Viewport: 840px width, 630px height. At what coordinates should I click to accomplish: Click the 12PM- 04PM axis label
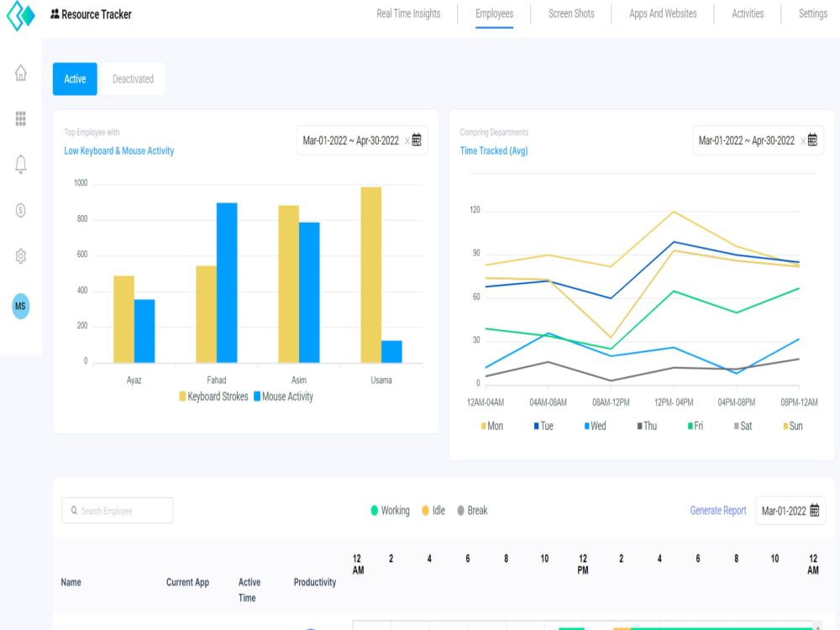click(674, 402)
